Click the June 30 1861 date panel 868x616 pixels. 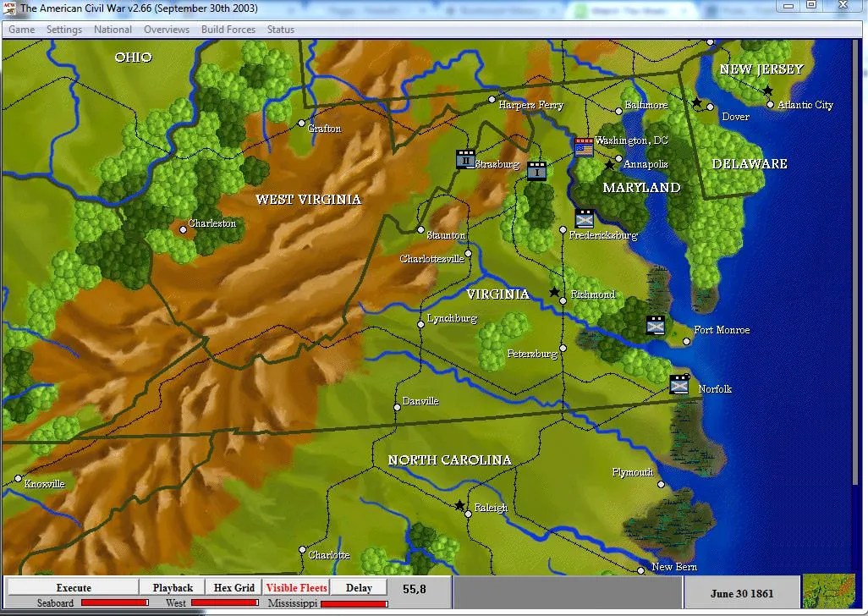[742, 593]
